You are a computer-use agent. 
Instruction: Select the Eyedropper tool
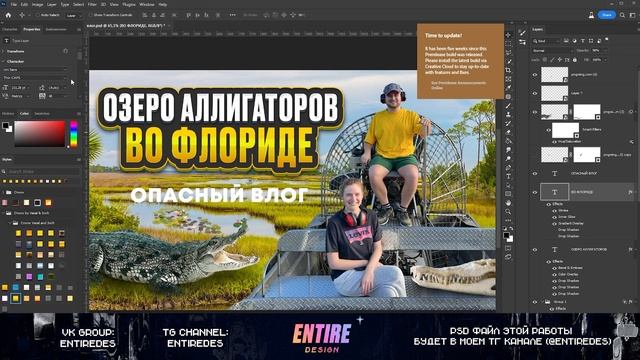pos(508,88)
